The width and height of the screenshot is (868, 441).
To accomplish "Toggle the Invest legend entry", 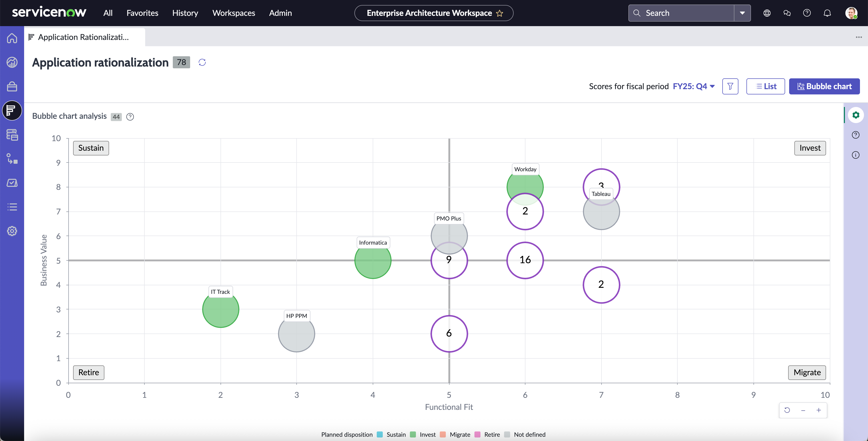I will [423, 435].
